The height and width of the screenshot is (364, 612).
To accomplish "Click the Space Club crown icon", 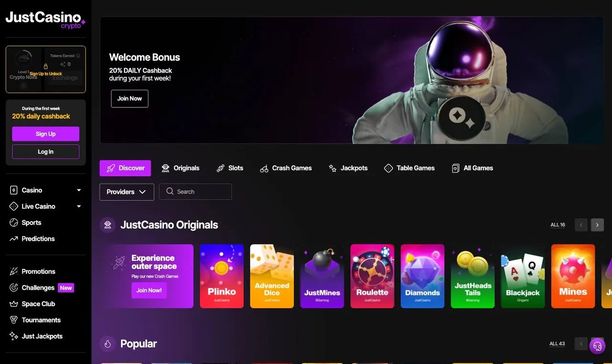I will [x=13, y=304].
